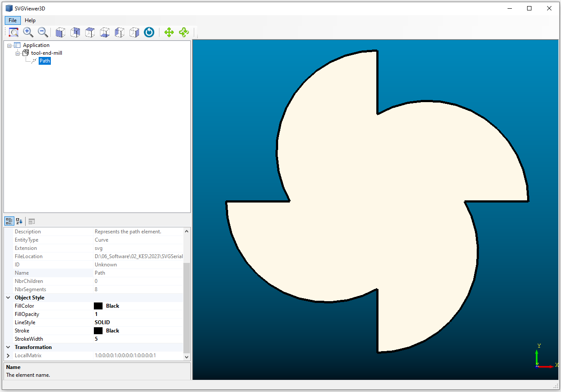Switch to front view cube icon
The image size is (561, 392).
click(60, 32)
